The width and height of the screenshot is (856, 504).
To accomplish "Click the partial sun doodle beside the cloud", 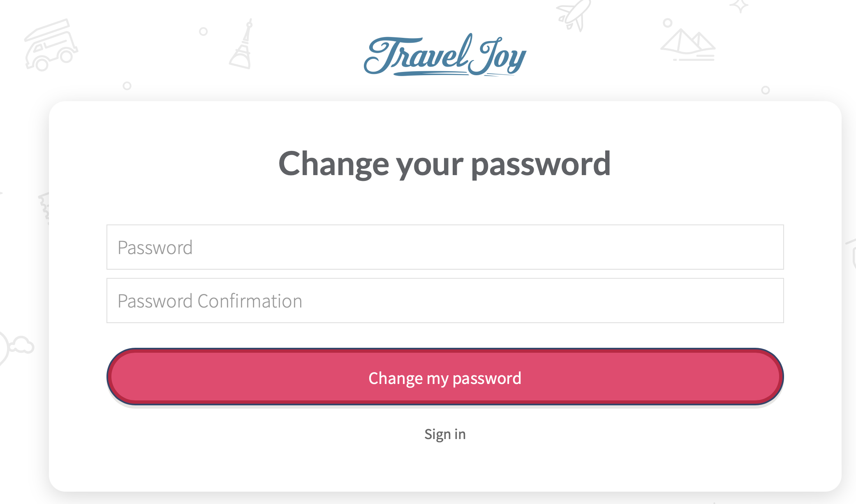I will (x=4, y=348).
